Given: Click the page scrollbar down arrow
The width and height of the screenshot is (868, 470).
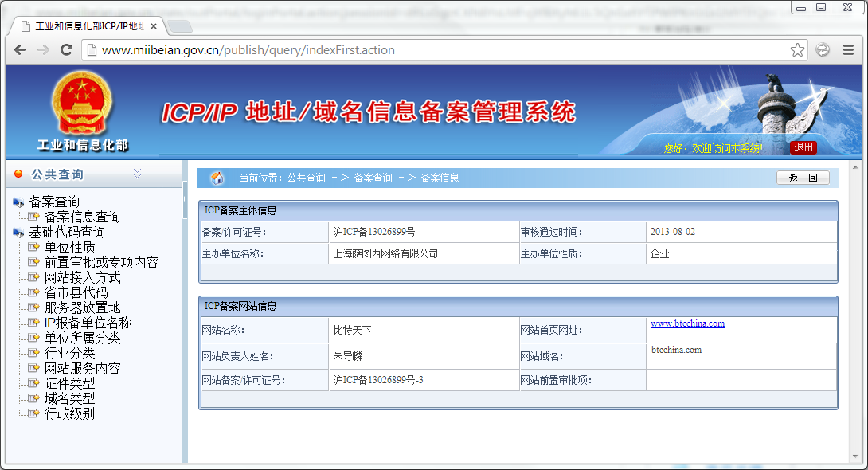Looking at the screenshot, I should click(856, 457).
